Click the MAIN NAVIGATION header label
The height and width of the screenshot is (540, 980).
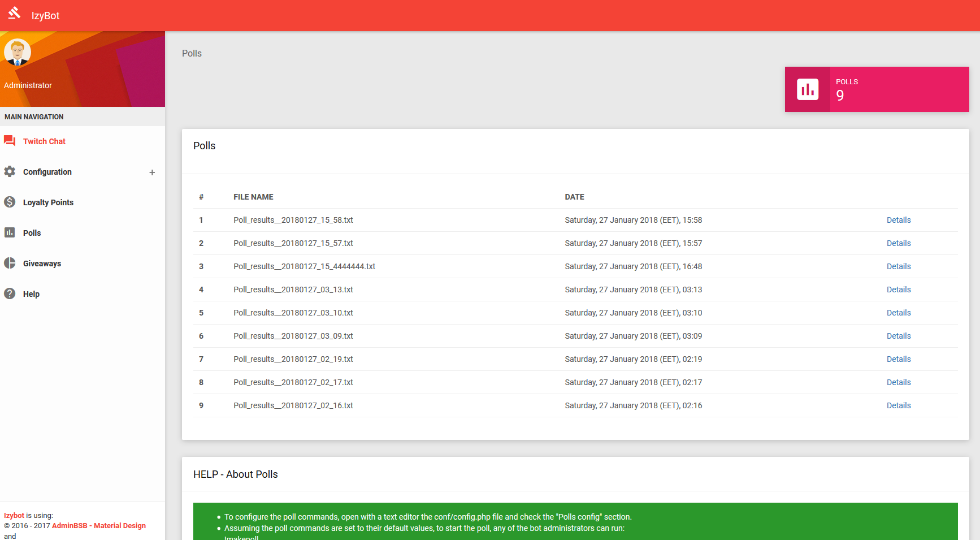pos(34,117)
